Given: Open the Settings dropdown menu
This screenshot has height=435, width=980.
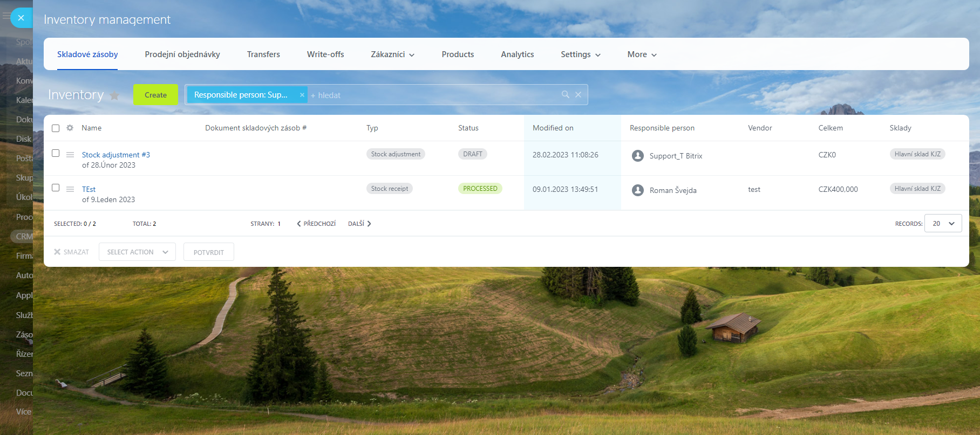Looking at the screenshot, I should click(x=580, y=54).
